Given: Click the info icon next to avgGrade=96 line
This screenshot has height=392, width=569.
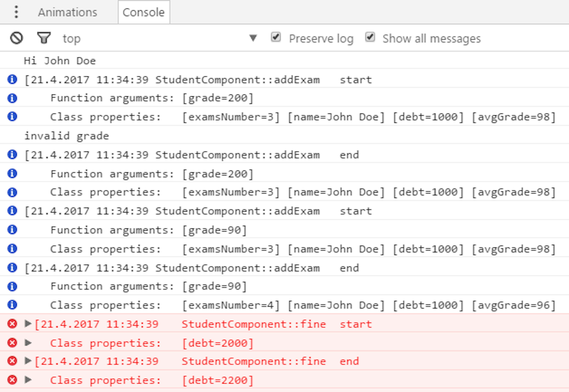Looking at the screenshot, I should click(12, 305).
